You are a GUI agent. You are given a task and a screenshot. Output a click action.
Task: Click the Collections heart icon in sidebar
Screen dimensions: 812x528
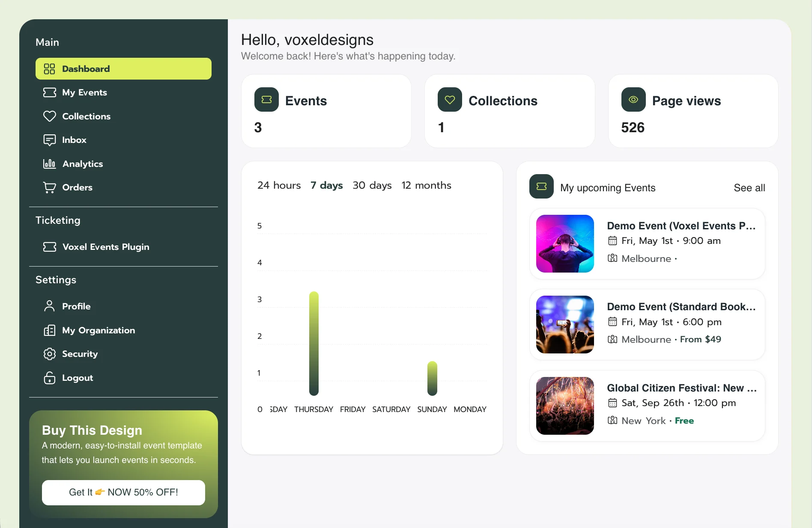tap(49, 116)
